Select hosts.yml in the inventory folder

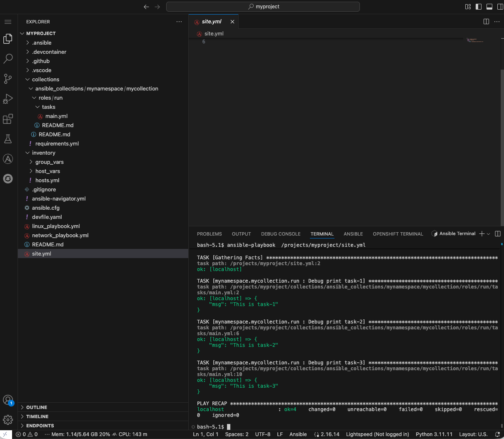click(47, 180)
